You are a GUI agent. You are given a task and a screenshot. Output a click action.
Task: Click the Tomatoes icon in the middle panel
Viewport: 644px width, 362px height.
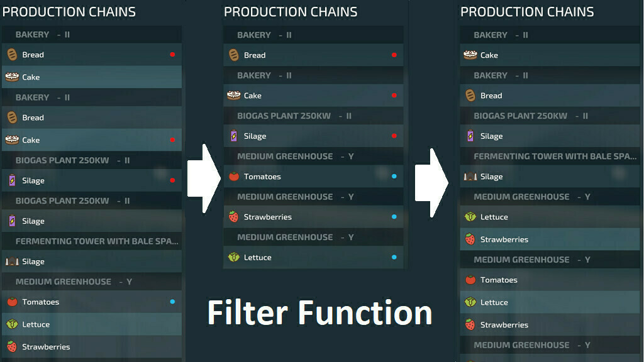[x=234, y=177]
